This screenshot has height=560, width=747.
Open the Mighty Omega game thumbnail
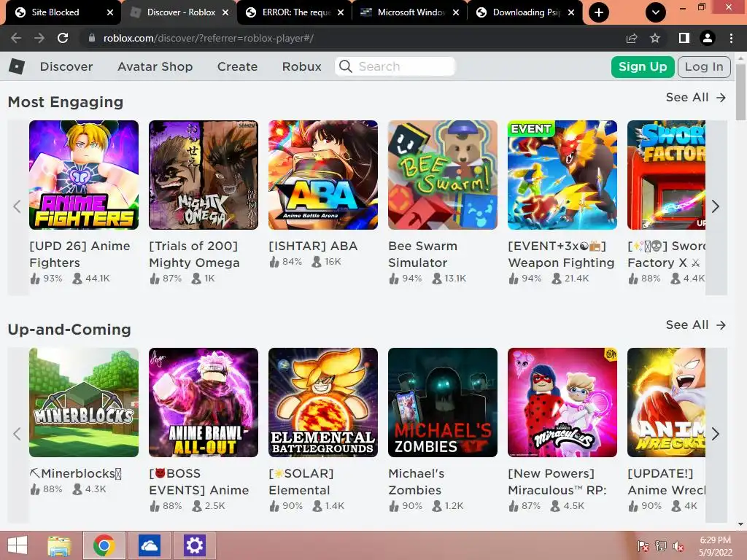click(204, 175)
